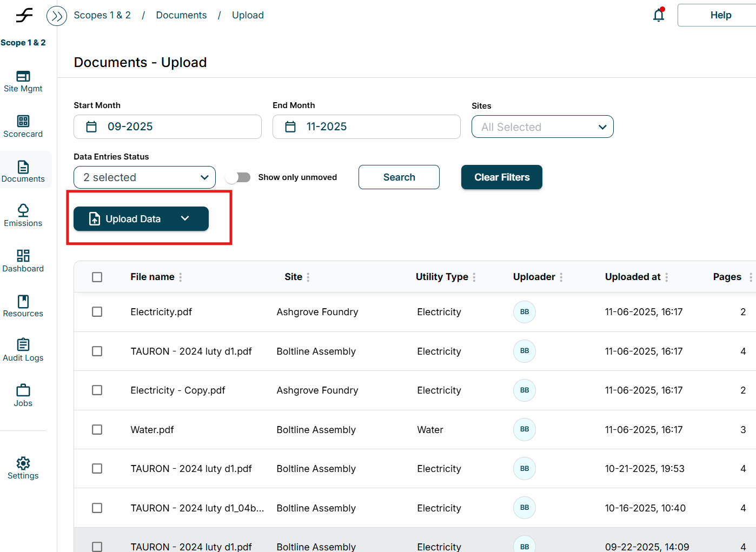Open File name column options menu

pos(181,277)
